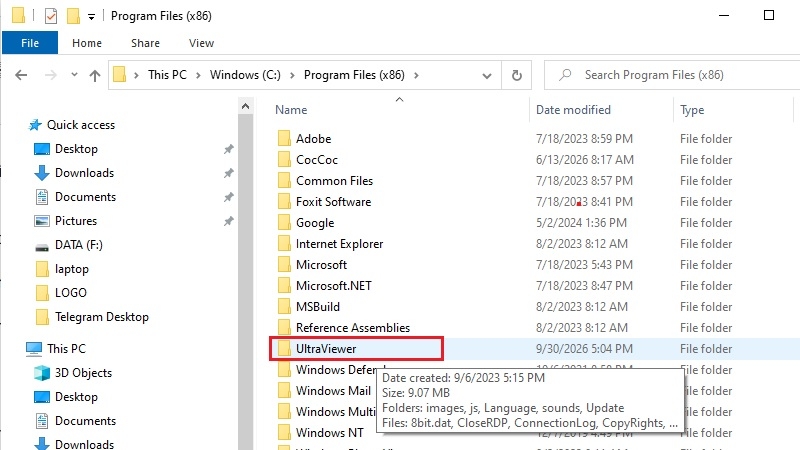This screenshot has width=800, height=450.
Task: Click the Properties quick access toolbar icon
Action: (x=51, y=16)
